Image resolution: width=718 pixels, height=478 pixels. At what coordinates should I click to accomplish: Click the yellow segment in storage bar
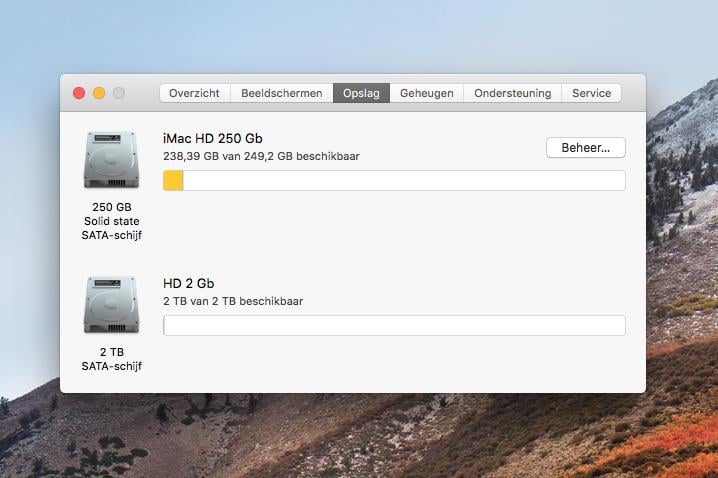point(173,180)
